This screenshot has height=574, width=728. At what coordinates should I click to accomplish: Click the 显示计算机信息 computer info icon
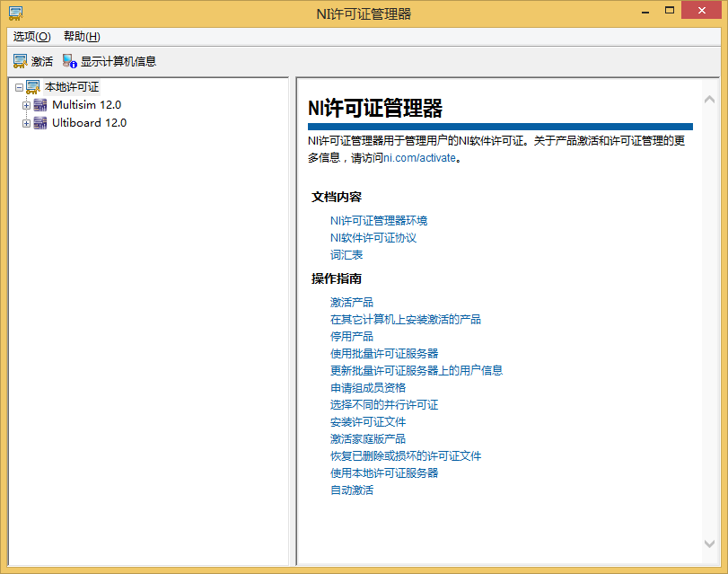pos(70,61)
